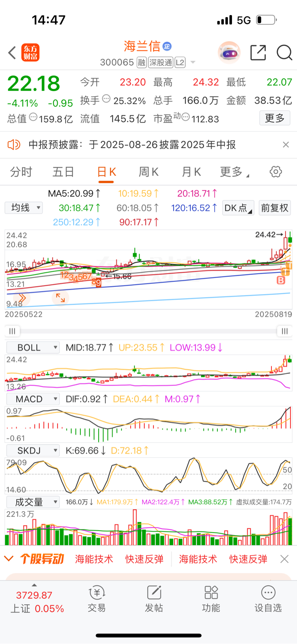The width and height of the screenshot is (297, 644).
Task: Switch to the 分时 tab
Action: click(21, 172)
